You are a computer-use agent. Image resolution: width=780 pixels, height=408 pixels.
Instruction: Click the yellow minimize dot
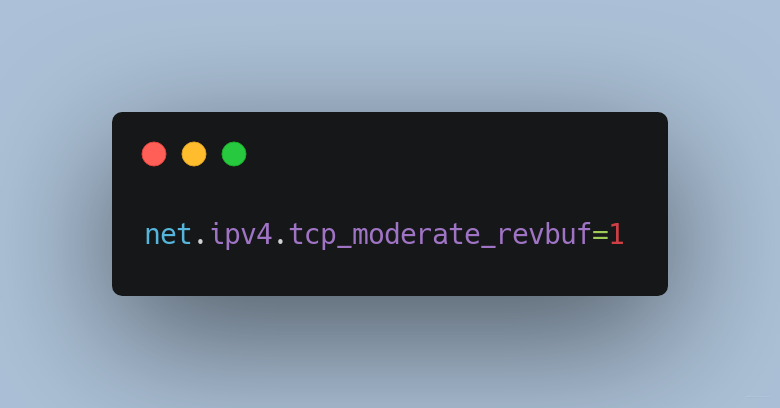coord(194,154)
